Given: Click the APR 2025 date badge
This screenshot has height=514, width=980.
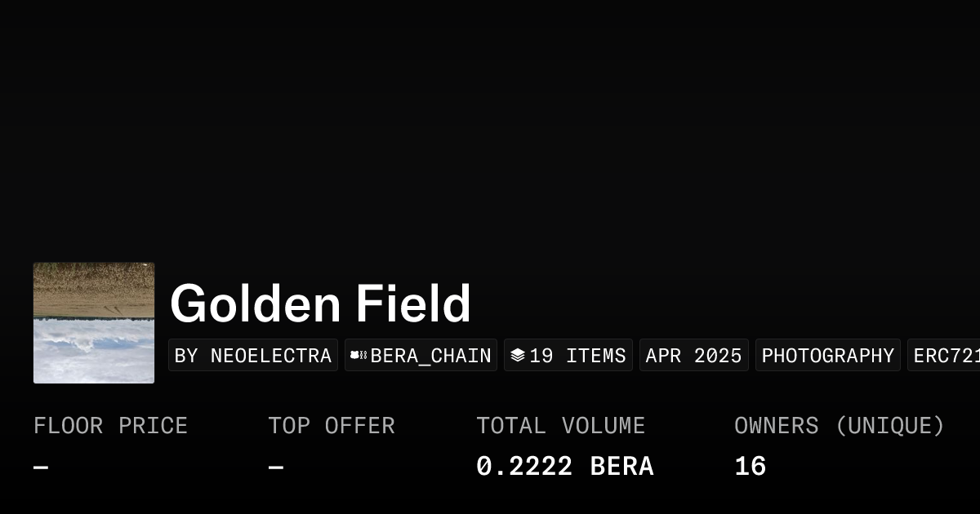Looking at the screenshot, I should (x=693, y=355).
